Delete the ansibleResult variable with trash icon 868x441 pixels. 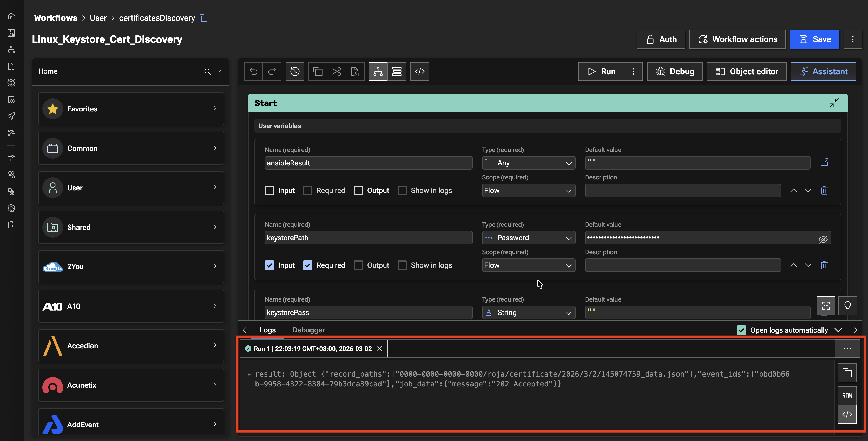(824, 191)
